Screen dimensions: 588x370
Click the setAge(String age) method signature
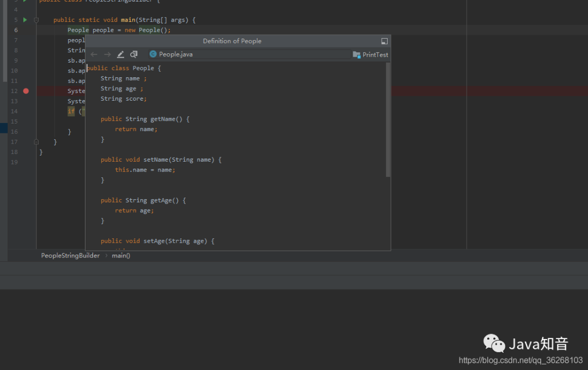coord(157,241)
